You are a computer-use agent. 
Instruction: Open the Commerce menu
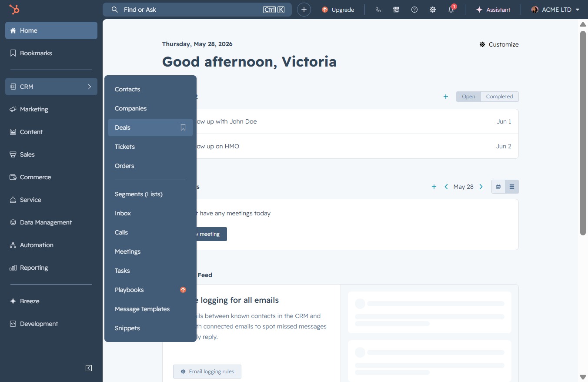tap(51, 177)
